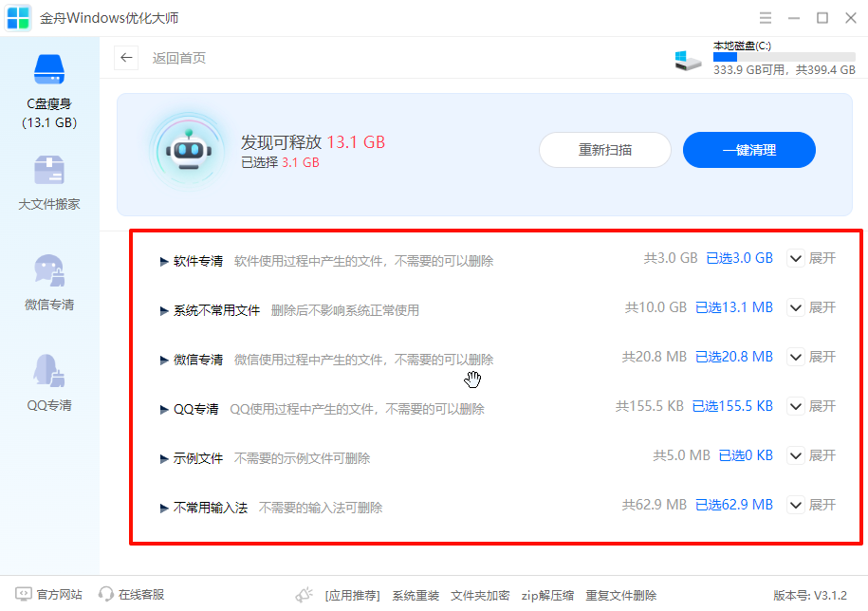This screenshot has width=868, height=611.
Task: Open the 官方网站 link
Action: 59,594
